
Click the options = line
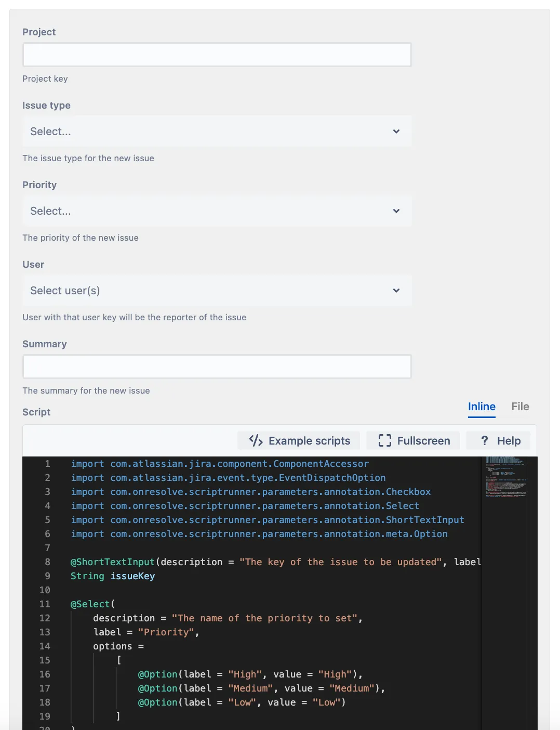[118, 646]
